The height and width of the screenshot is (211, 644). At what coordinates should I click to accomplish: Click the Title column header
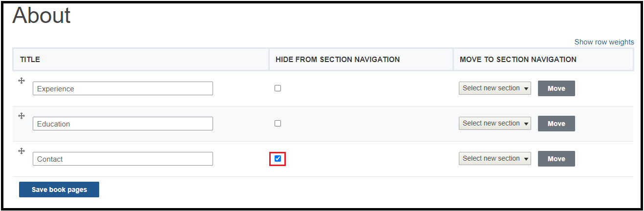click(30, 60)
